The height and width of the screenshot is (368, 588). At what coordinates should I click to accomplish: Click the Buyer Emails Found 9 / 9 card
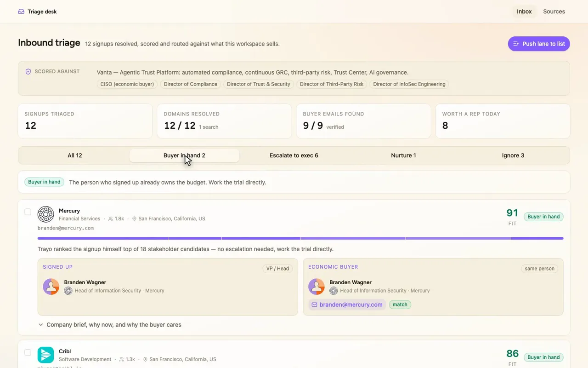(x=363, y=121)
